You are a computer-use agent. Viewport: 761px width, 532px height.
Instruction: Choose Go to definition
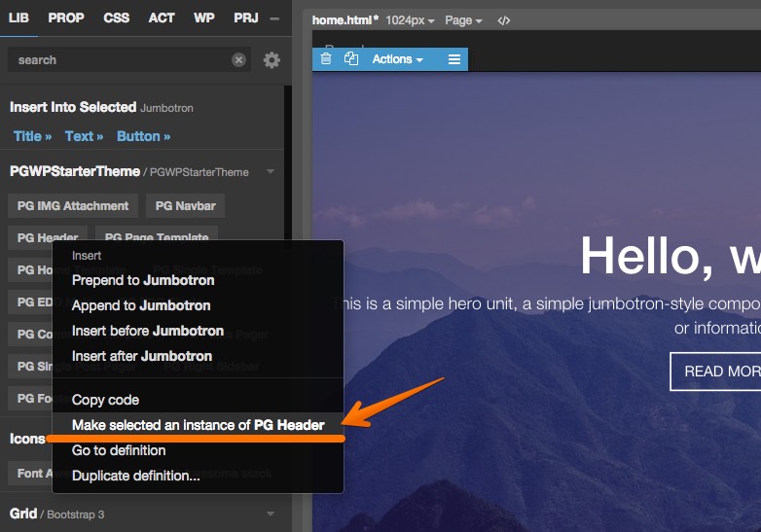click(198, 450)
